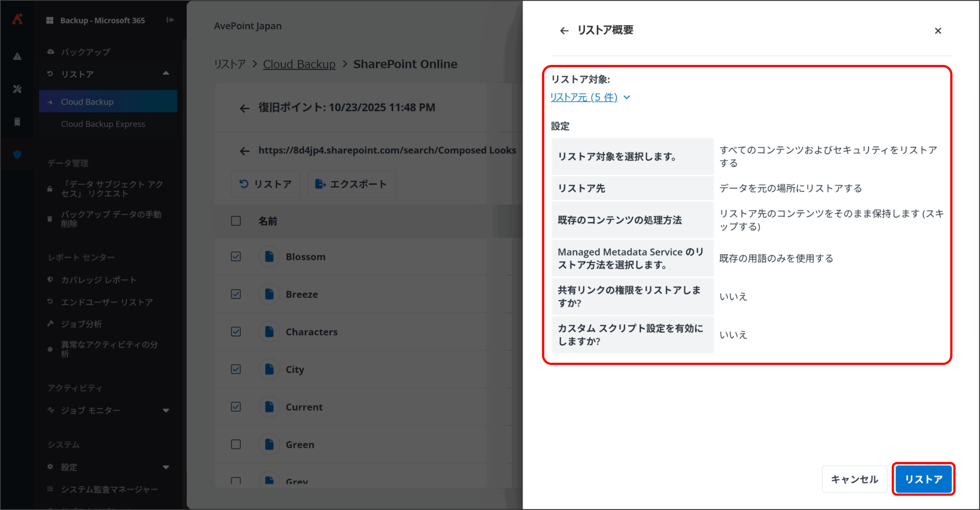The image size is (980, 510).
Task: Click the blue リストア confirm button
Action: (x=923, y=479)
